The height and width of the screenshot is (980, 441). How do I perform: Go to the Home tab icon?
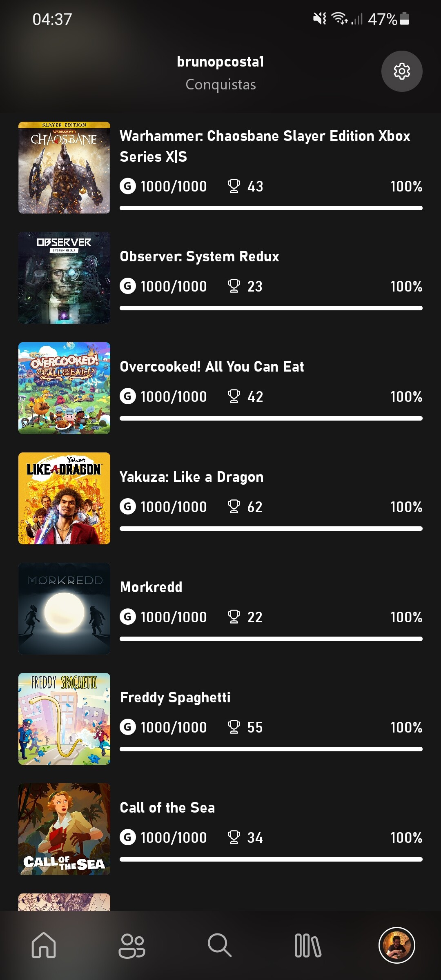[x=44, y=945]
